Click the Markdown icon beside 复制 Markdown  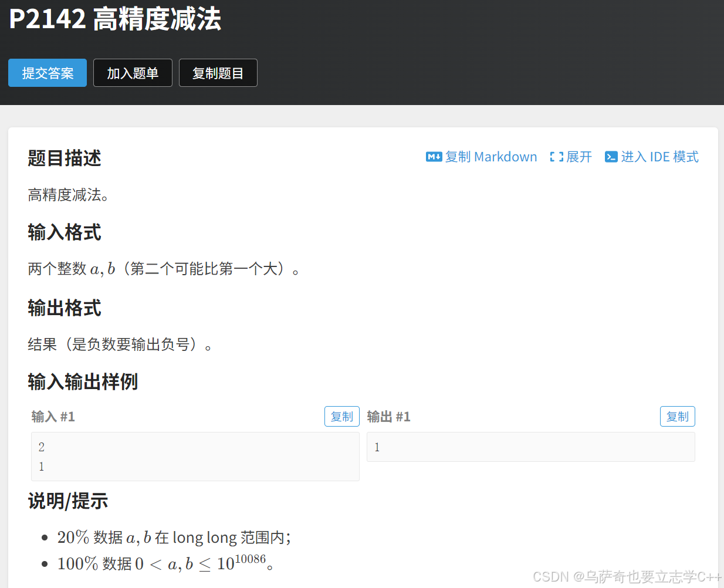coord(434,157)
